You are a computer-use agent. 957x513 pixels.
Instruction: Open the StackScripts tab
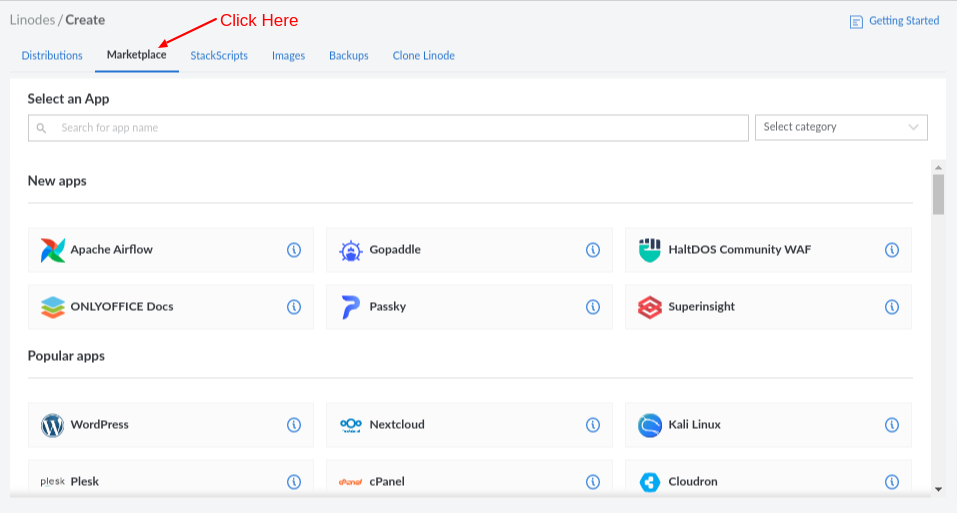(219, 56)
